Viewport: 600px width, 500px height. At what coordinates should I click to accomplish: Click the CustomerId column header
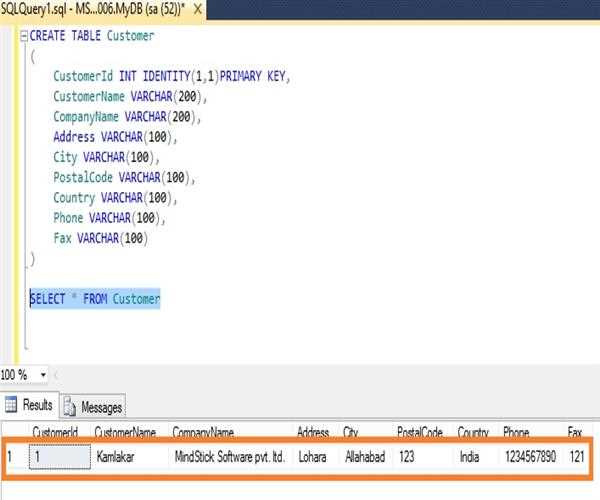[57, 432]
